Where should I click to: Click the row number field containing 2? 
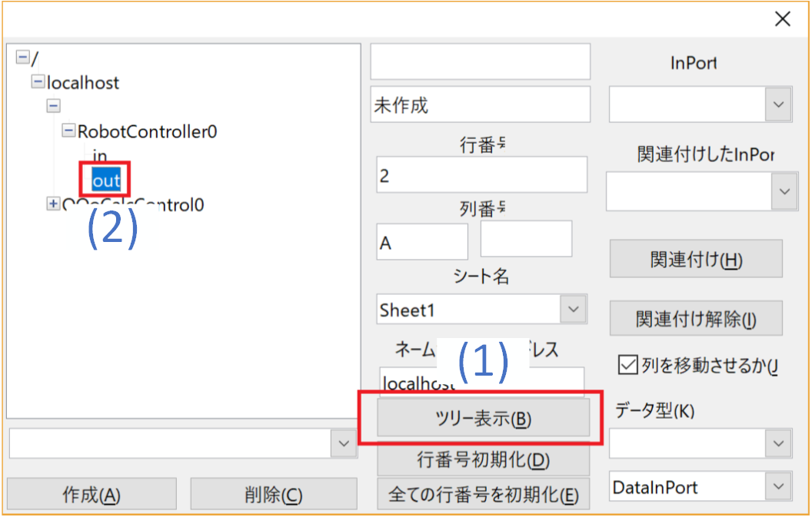click(x=481, y=176)
